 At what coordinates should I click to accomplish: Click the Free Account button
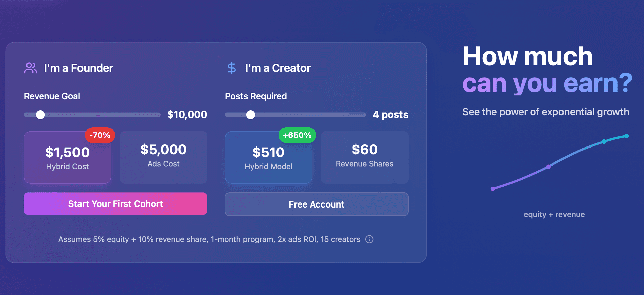point(316,204)
